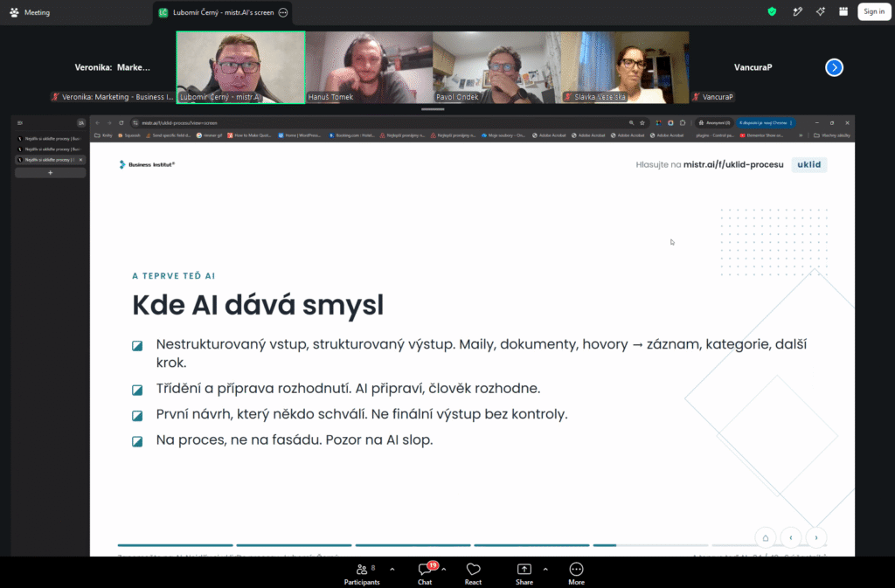Reload the shared browser page
This screenshot has width=895, height=588.
coord(121,122)
